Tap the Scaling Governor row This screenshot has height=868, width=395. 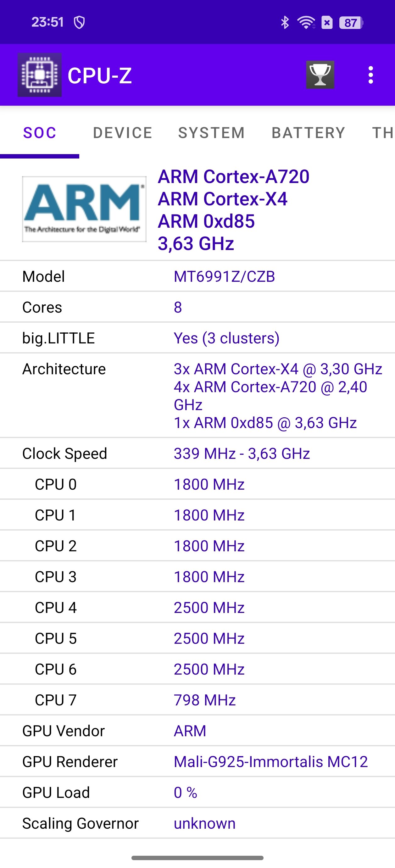point(197,823)
